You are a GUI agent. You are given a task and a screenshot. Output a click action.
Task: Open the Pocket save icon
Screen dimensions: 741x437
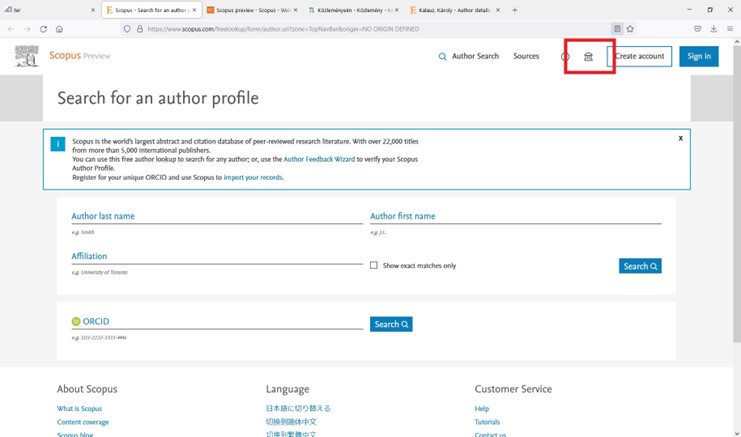point(698,29)
